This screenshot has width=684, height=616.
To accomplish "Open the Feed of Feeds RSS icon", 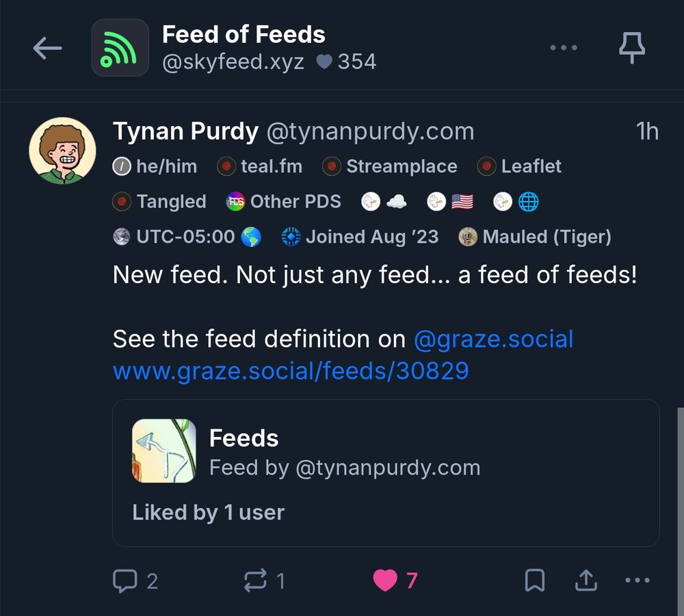I will pyautogui.click(x=120, y=47).
